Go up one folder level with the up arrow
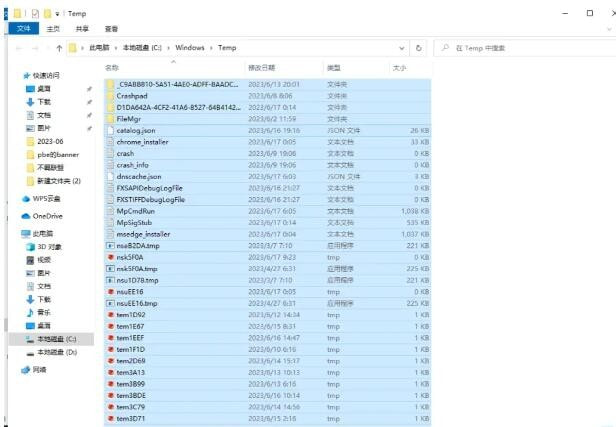 (59, 48)
